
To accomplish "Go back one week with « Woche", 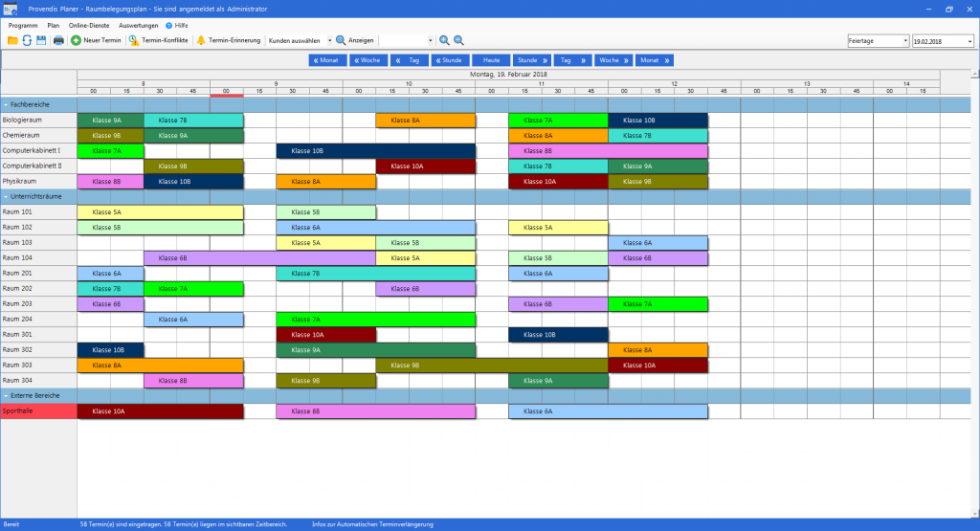I will [368, 60].
